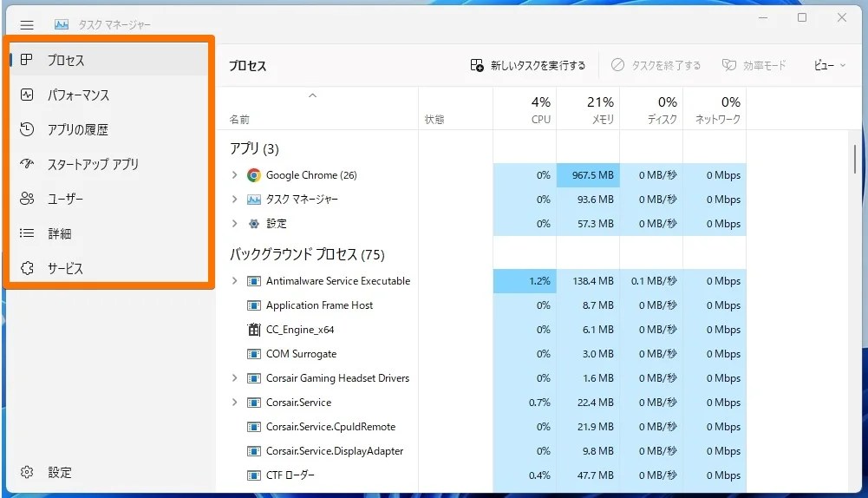Click the Google Chrome app icon
The width and height of the screenshot is (868, 498).
pos(253,175)
